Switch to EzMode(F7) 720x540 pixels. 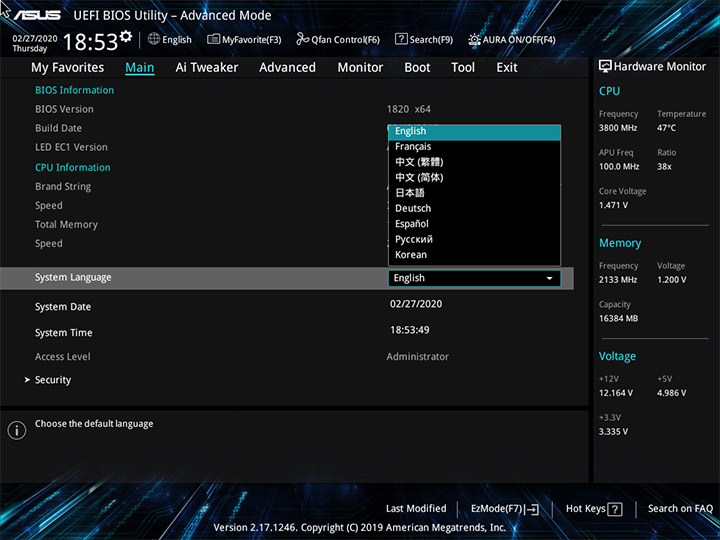click(505, 509)
